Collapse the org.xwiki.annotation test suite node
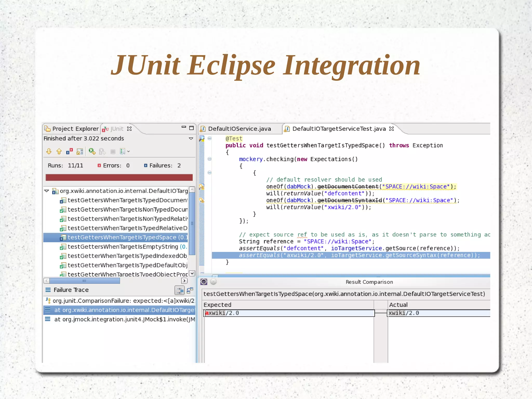 click(x=47, y=191)
